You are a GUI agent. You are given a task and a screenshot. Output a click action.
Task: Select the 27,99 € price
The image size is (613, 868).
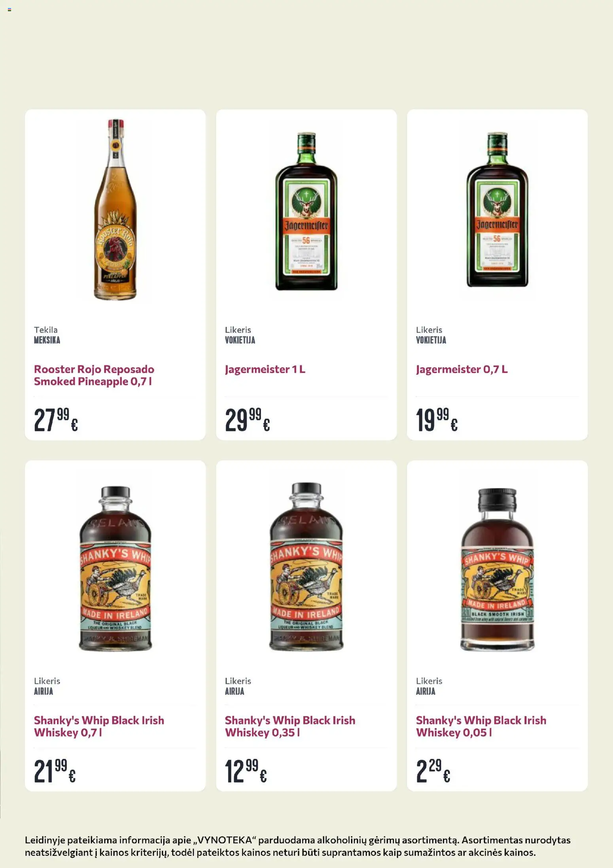pos(56,420)
